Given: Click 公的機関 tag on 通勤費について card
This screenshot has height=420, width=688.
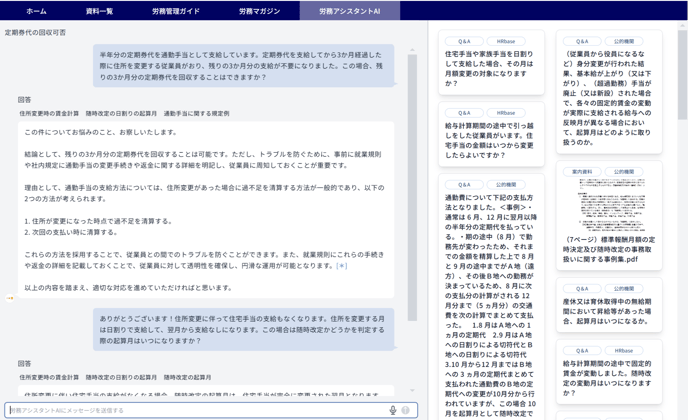Looking at the screenshot, I should tap(506, 185).
